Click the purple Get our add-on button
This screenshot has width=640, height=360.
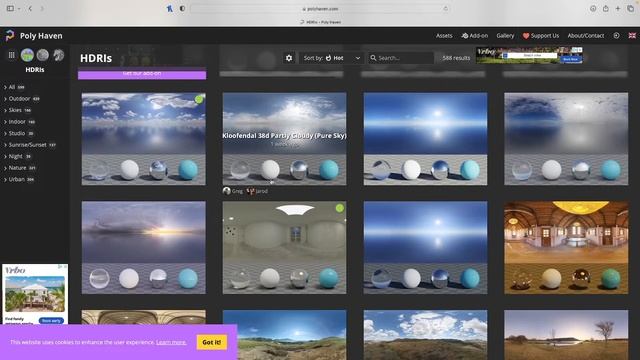[x=142, y=74]
